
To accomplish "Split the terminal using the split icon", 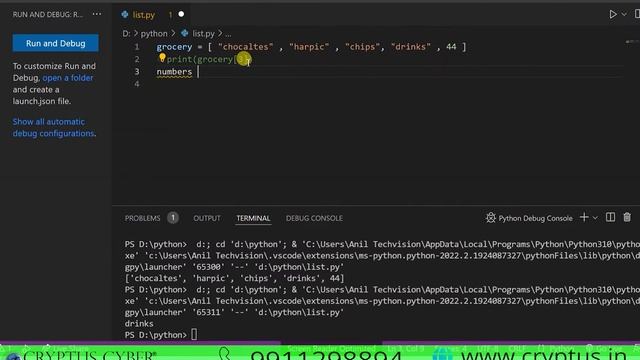I will click(610, 217).
